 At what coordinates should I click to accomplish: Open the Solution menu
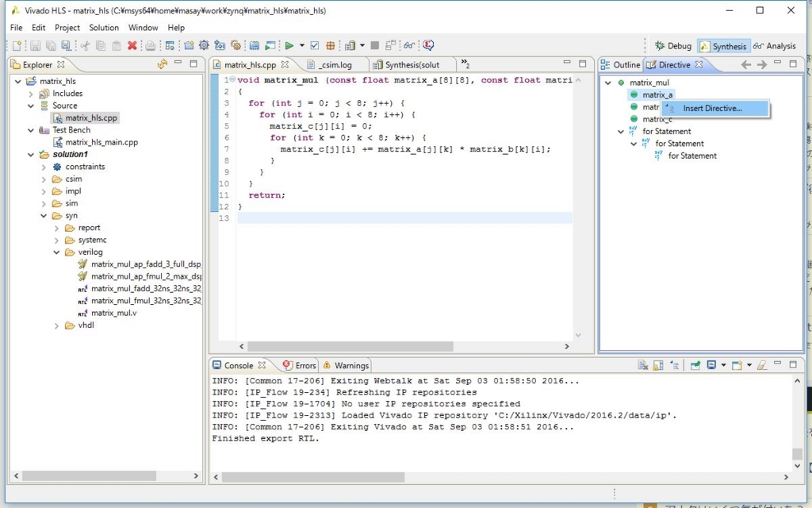pos(104,28)
